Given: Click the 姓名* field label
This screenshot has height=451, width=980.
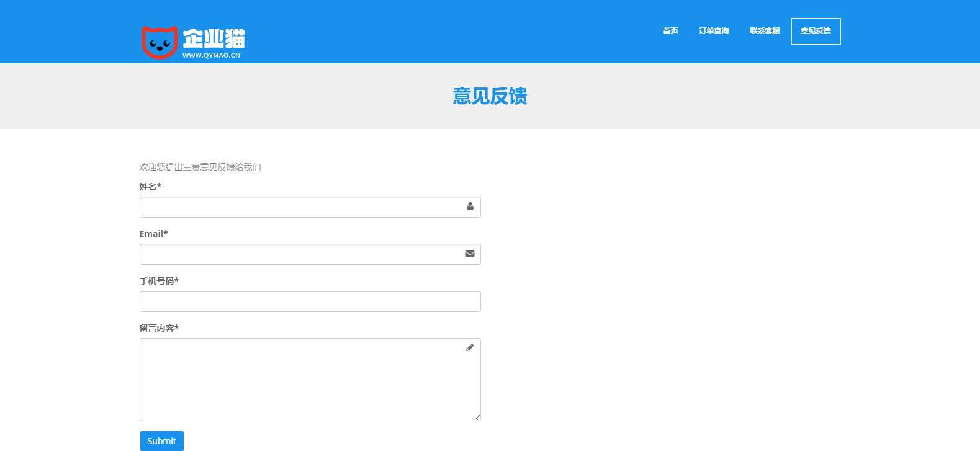Looking at the screenshot, I should [150, 187].
